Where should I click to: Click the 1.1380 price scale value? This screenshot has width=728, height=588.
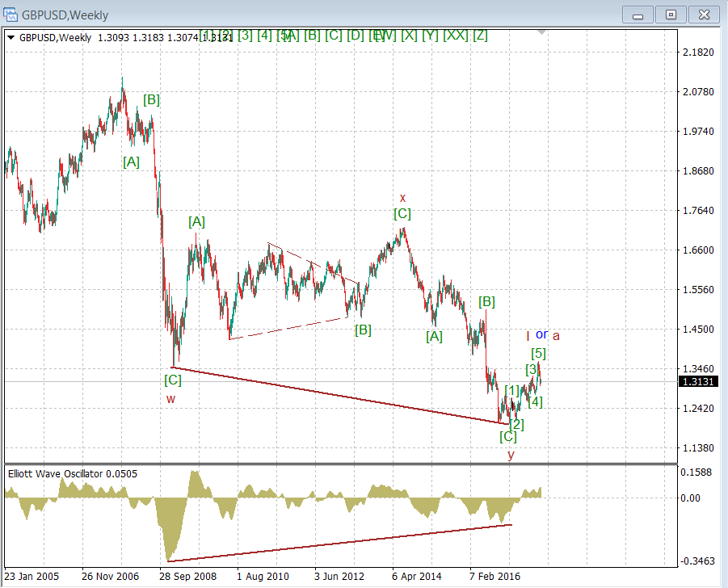click(698, 448)
